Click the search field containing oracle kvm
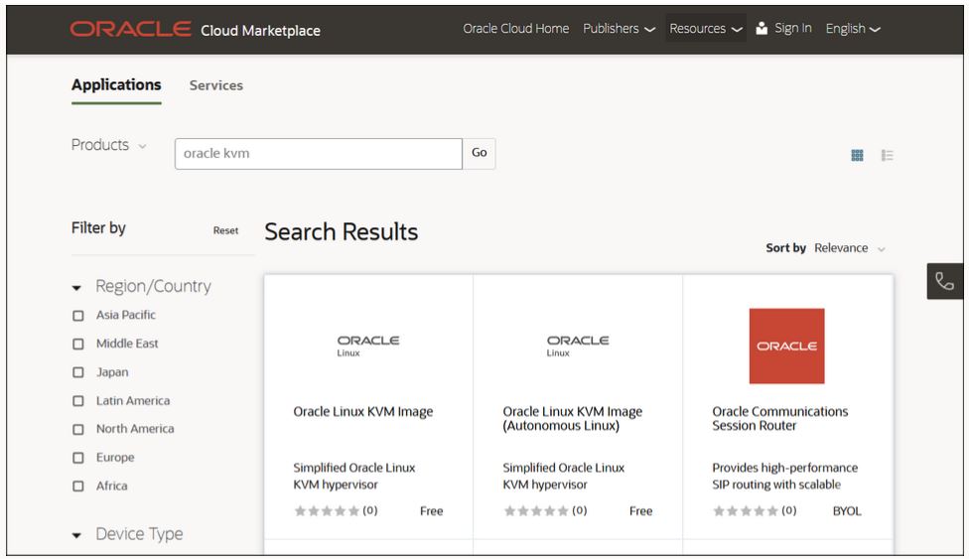The height and width of the screenshot is (560, 970). coord(319,154)
